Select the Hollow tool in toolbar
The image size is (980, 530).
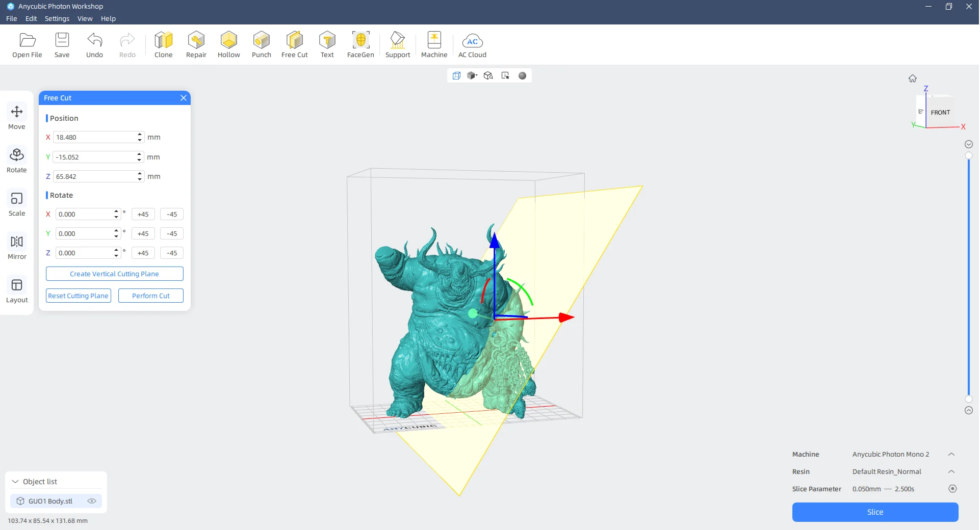click(228, 44)
